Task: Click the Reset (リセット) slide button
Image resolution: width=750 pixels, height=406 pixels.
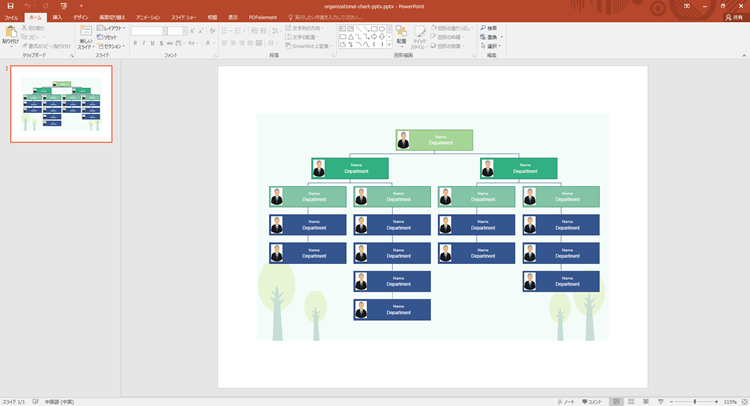Action: click(x=109, y=37)
